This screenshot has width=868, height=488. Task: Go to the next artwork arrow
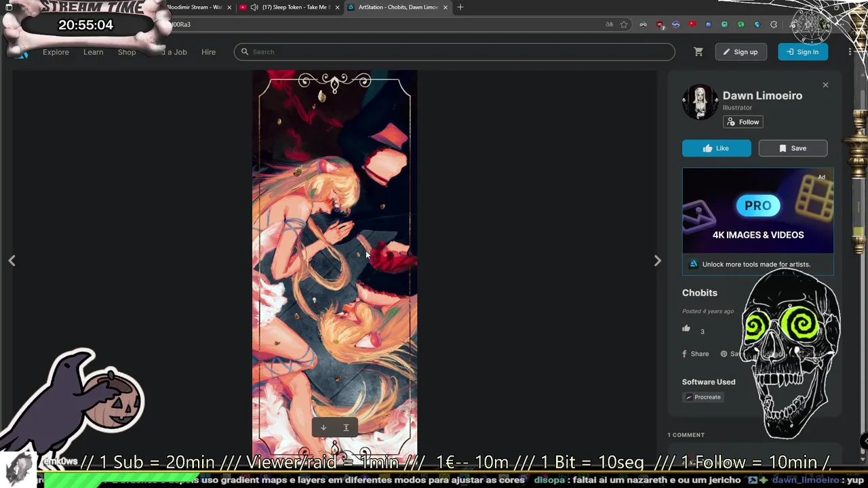[657, 260]
